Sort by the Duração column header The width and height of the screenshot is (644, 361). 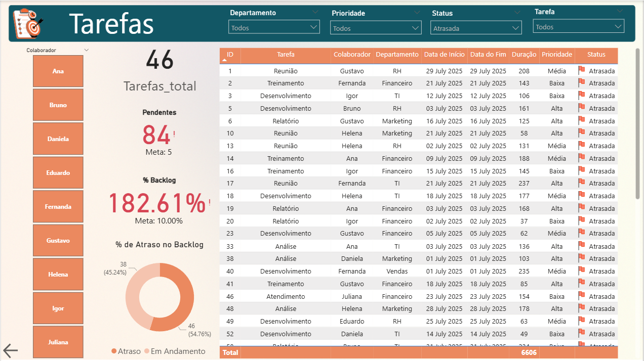[x=524, y=55]
